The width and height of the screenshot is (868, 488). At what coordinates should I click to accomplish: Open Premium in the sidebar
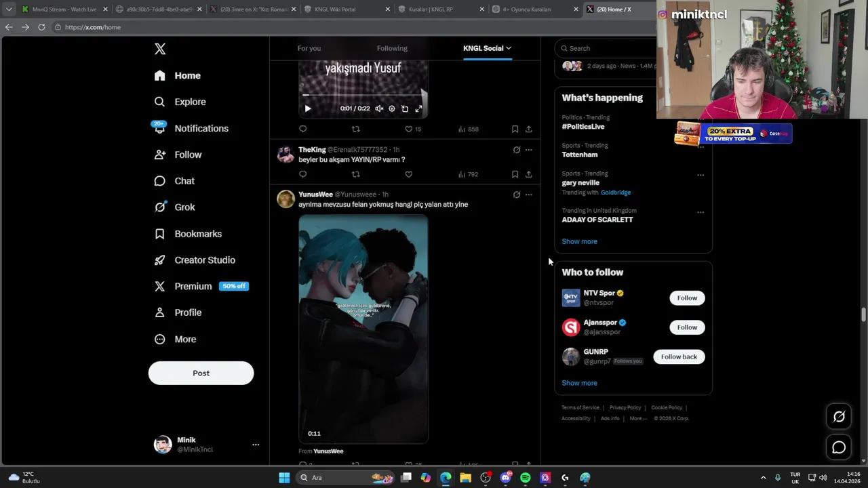(x=201, y=286)
